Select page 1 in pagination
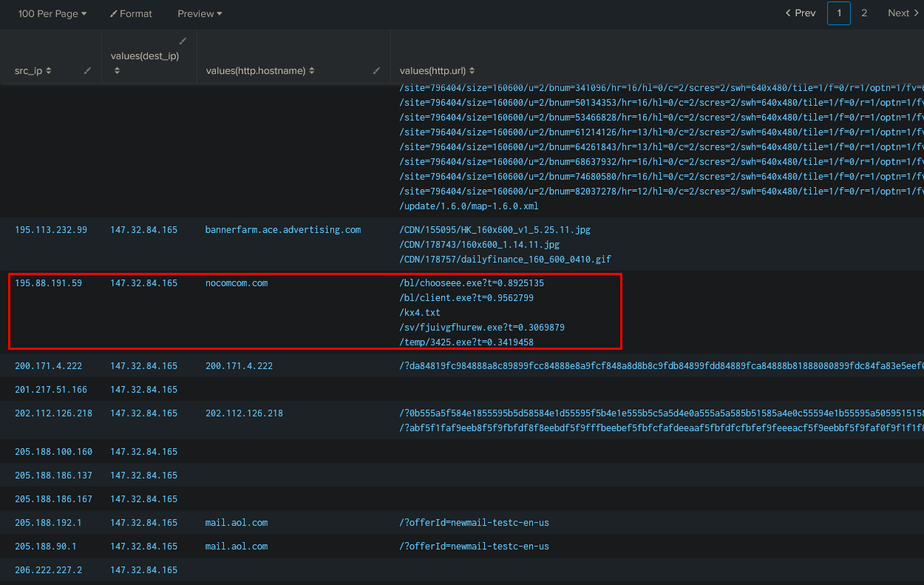The height and width of the screenshot is (585, 924). (x=839, y=13)
